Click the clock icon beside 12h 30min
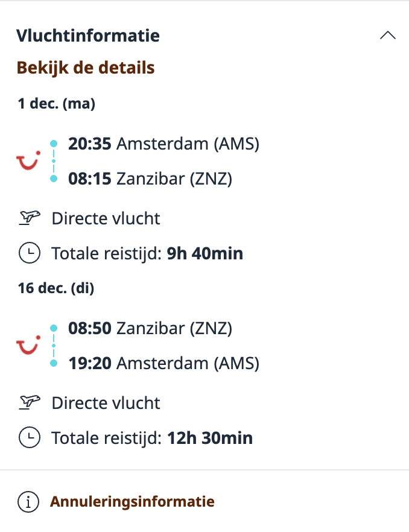The image size is (409, 532). pyautogui.click(x=29, y=437)
